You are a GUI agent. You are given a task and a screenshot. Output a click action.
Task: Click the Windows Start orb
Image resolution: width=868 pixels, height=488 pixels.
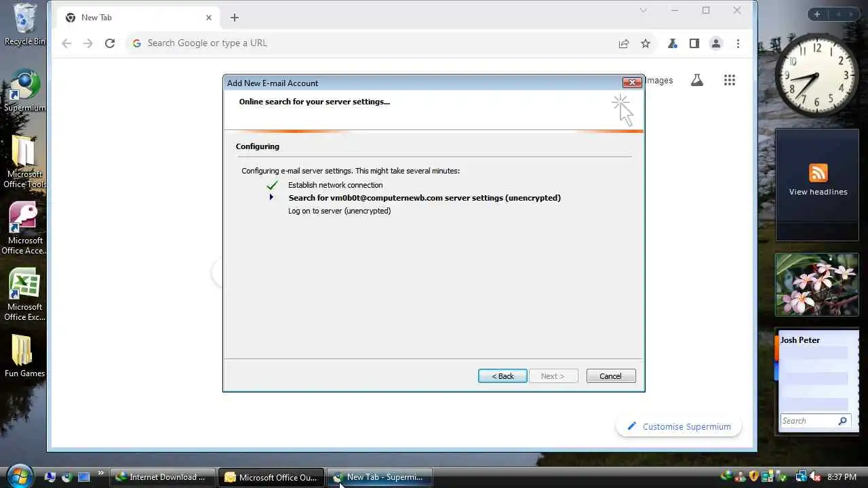[19, 476]
